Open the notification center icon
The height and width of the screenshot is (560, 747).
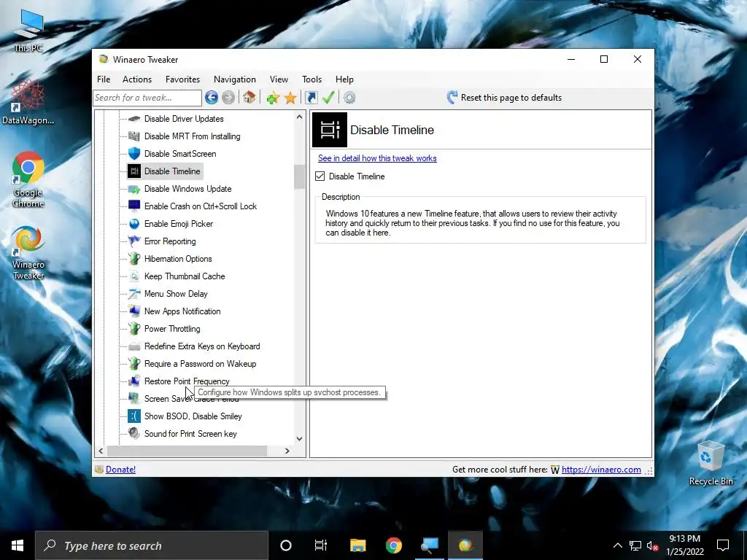[x=723, y=545]
